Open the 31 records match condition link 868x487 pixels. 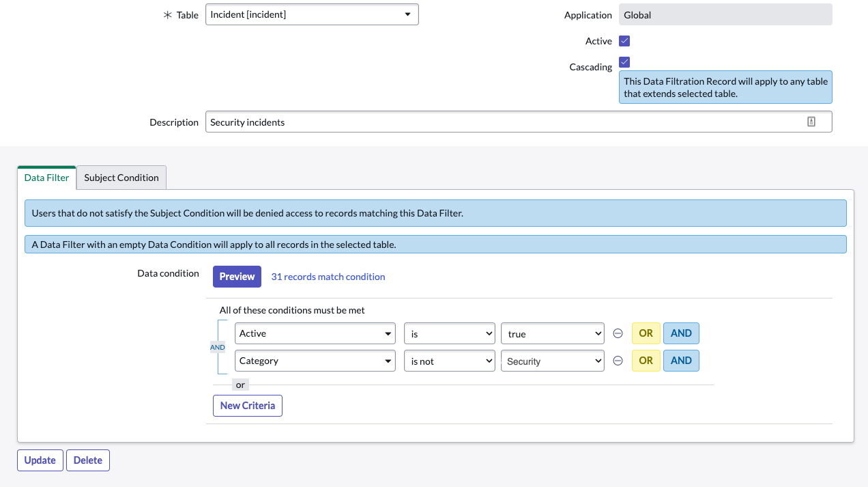tap(328, 277)
